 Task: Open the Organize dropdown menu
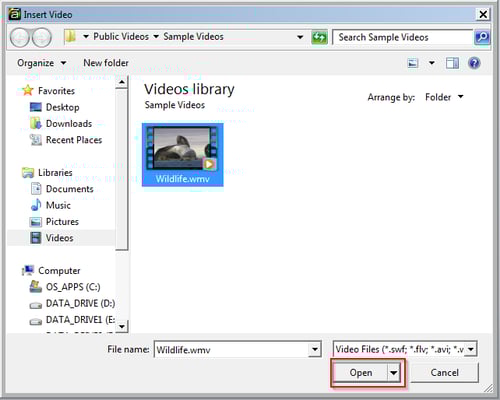[x=42, y=63]
